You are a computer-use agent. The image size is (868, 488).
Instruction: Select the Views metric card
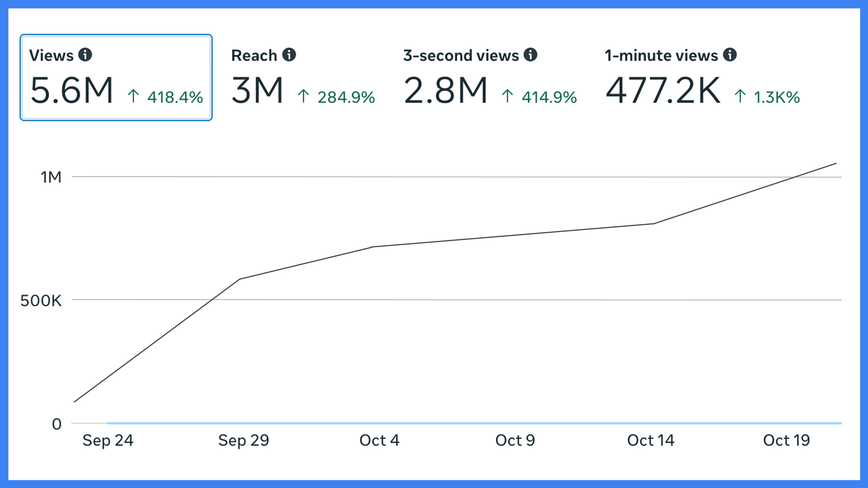point(116,77)
